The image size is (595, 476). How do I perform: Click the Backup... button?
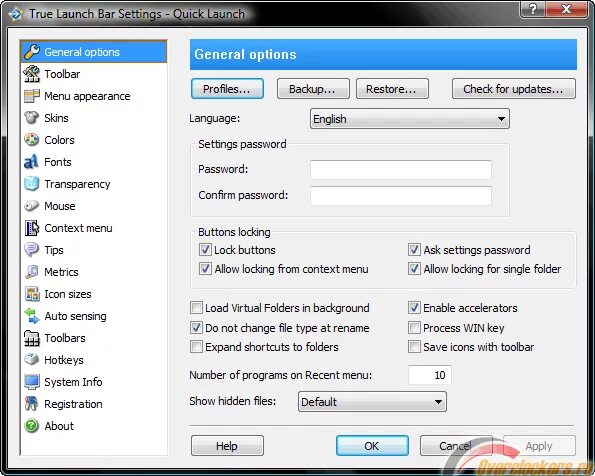click(x=313, y=89)
